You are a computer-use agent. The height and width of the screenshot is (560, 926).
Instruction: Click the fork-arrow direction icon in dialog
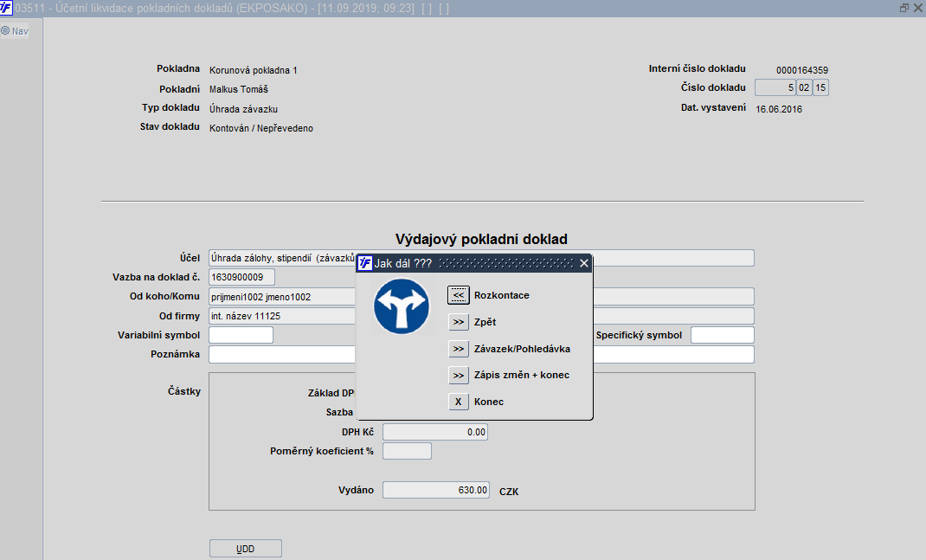coord(402,306)
